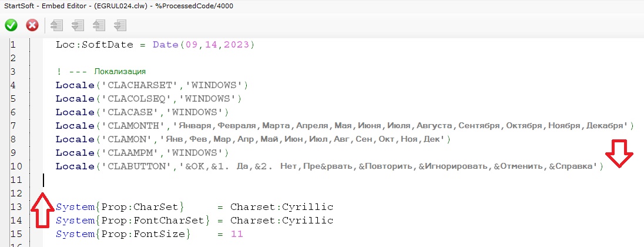Click the Previous Filled Embed icon
Image resolution: width=644 pixels, height=247 pixels.
pyautogui.click(x=99, y=25)
